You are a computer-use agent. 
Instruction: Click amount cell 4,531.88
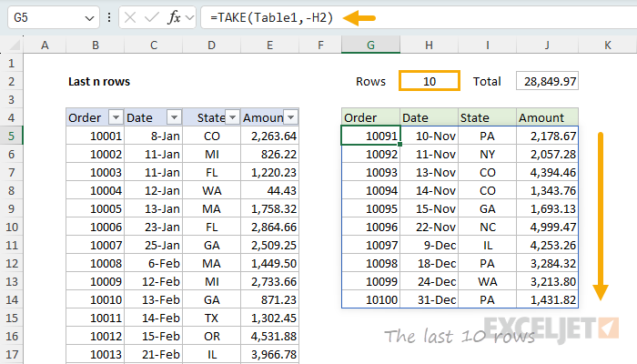tap(269, 337)
